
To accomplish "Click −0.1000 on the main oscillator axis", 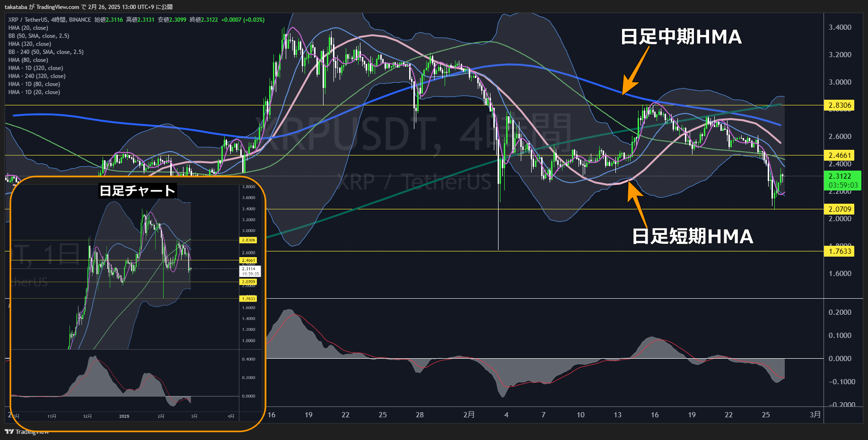I will tap(842, 382).
